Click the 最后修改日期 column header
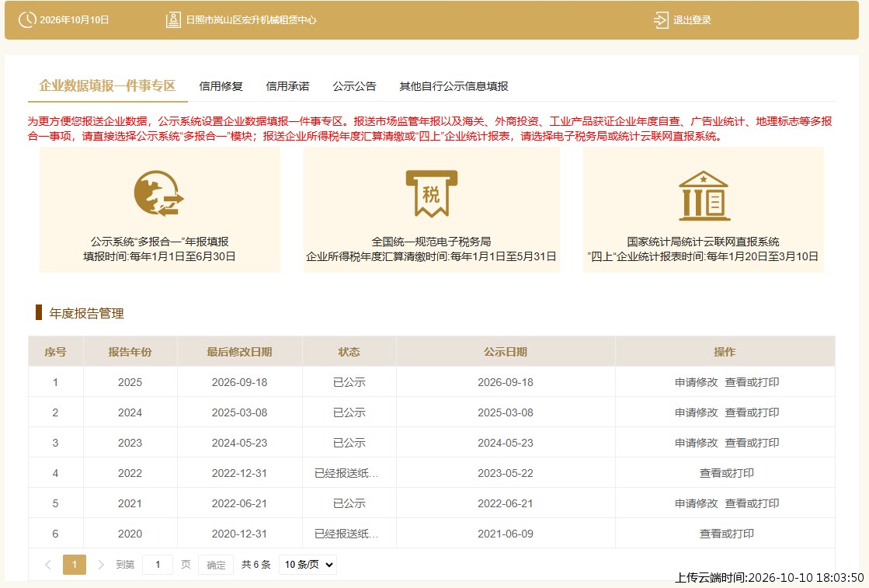The height and width of the screenshot is (588, 869). tap(239, 352)
